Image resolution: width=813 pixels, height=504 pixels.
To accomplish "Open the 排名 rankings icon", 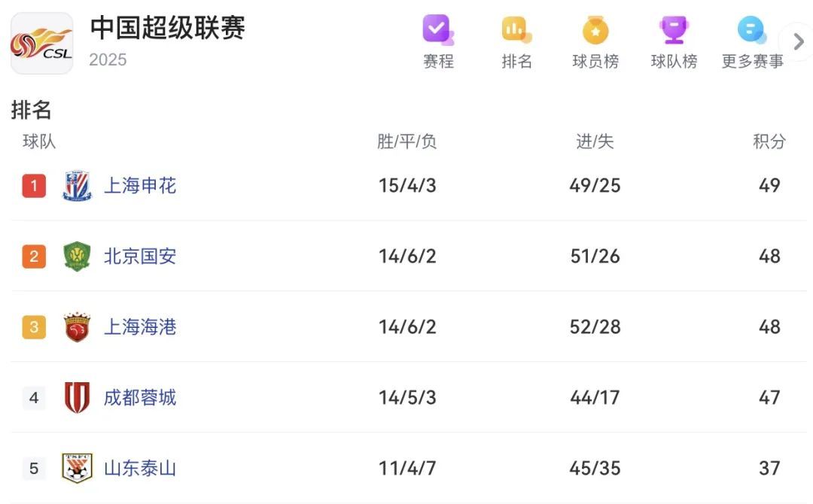I will (516, 31).
